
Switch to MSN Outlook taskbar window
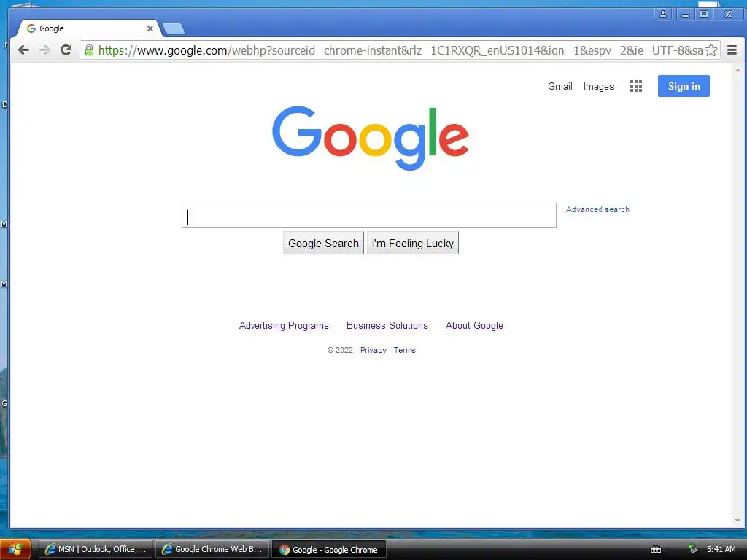96,550
